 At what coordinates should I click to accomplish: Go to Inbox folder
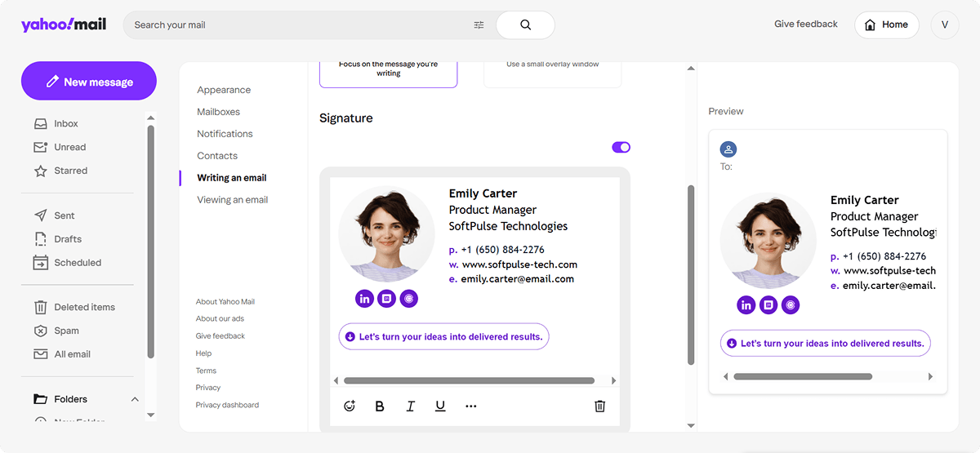(66, 124)
